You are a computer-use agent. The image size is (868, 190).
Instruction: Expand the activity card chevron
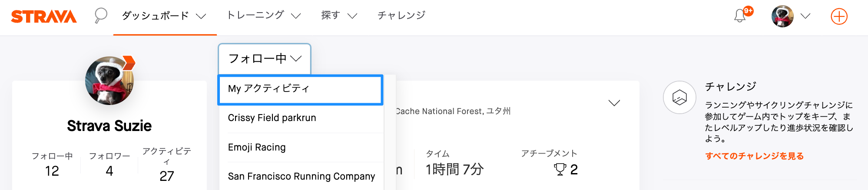pos(614,103)
